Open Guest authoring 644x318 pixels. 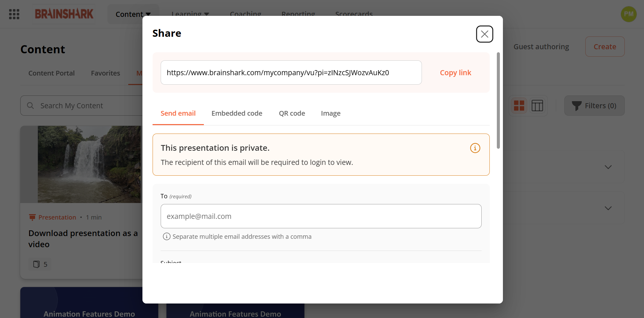pyautogui.click(x=541, y=47)
